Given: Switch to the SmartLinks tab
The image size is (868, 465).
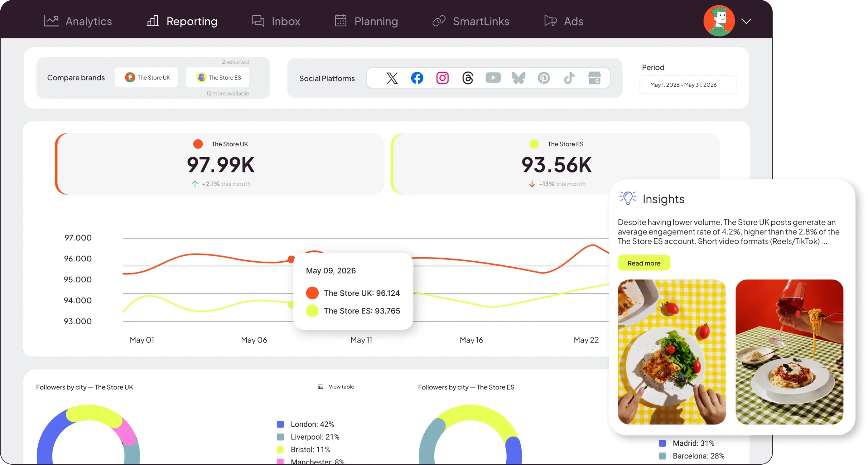Looking at the screenshot, I should click(471, 21).
